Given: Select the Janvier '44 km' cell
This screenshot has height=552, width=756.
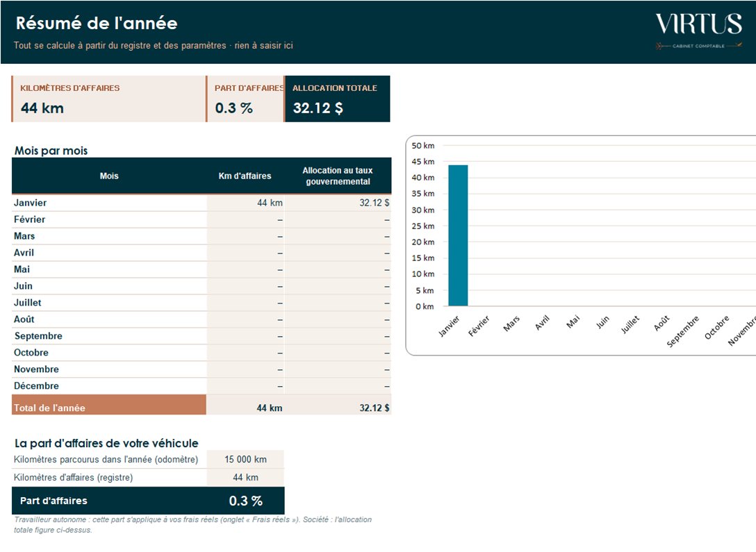Looking at the screenshot, I should (x=245, y=203).
